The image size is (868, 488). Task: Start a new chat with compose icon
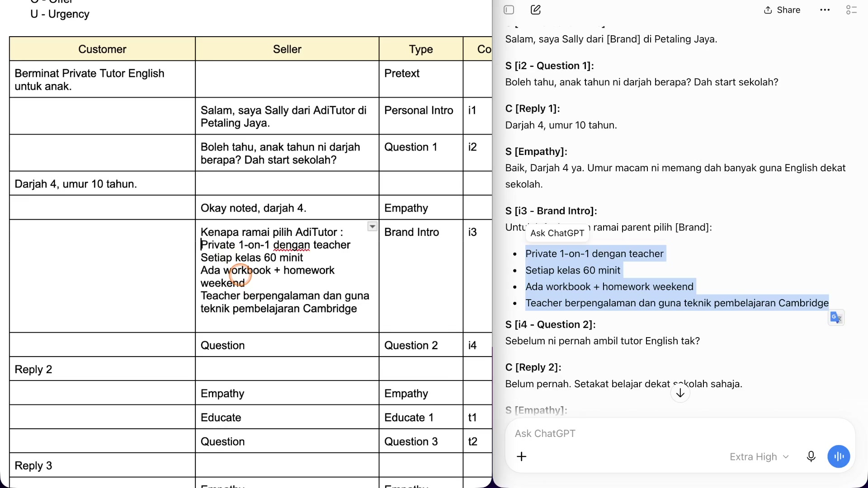(536, 10)
